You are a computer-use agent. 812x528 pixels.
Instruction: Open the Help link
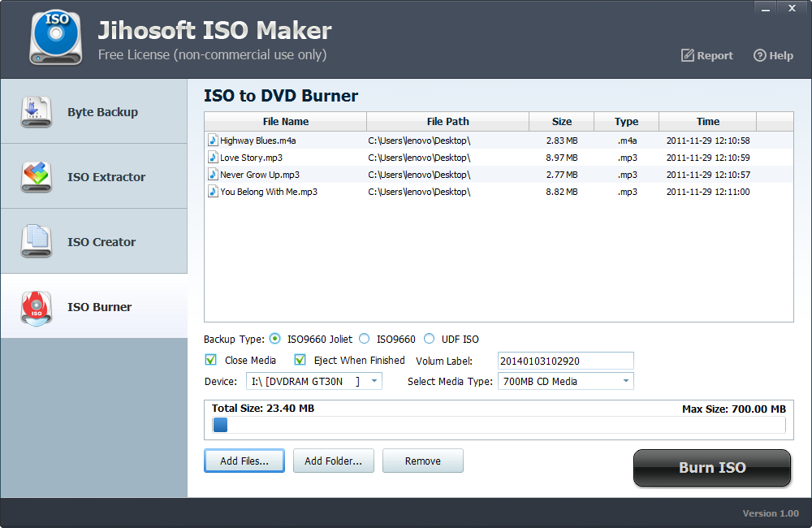click(773, 55)
